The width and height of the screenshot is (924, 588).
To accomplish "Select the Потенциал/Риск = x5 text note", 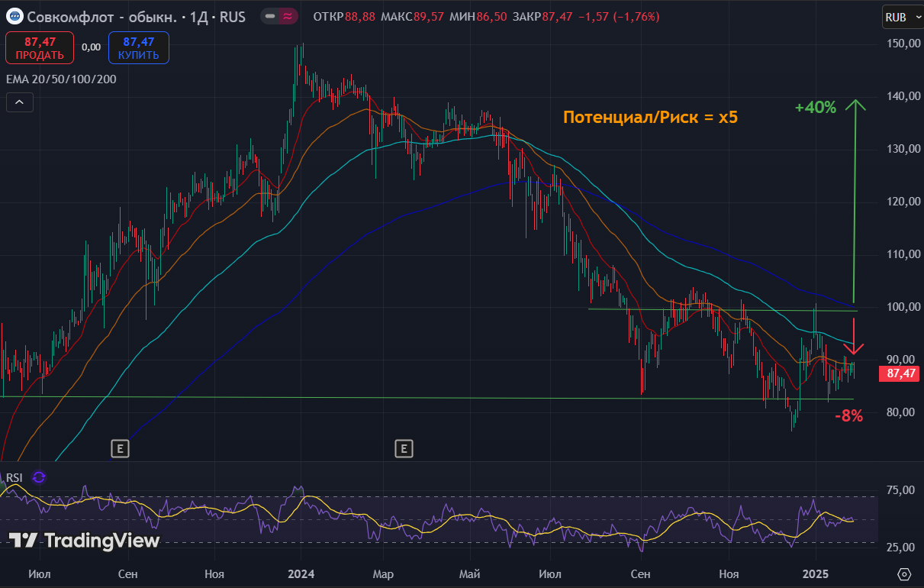I will pos(651,118).
